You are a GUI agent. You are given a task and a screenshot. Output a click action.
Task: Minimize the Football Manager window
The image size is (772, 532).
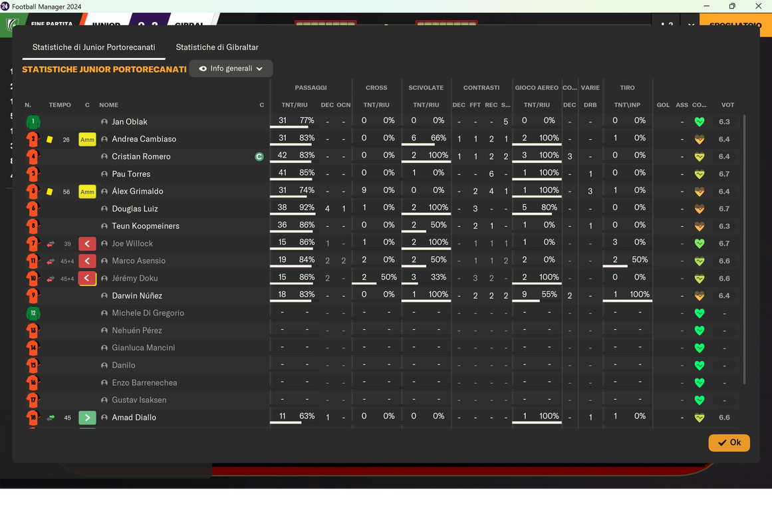(x=707, y=6)
